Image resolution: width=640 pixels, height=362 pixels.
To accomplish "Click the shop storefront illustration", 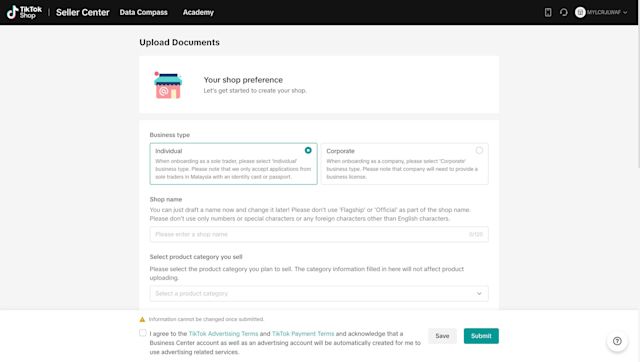I will click(168, 85).
